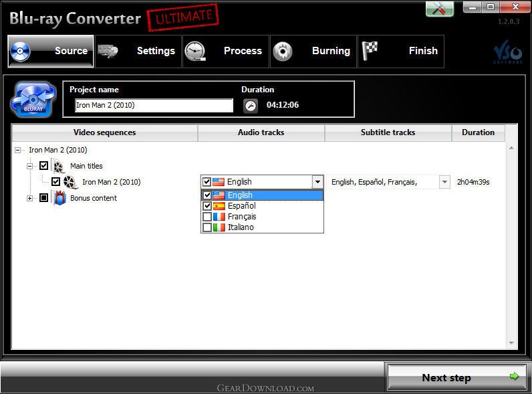Collapse the Iron Man 2 (2010) root node
This screenshot has height=394, width=532.
pos(17,150)
